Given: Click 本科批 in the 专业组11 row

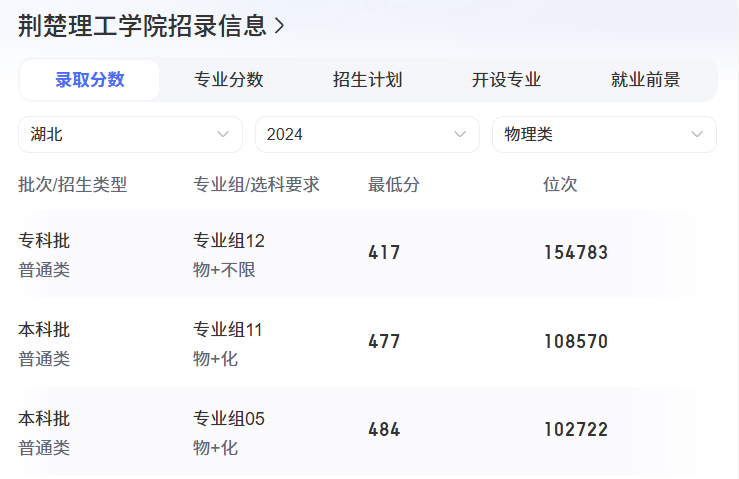Looking at the screenshot, I should [44, 330].
